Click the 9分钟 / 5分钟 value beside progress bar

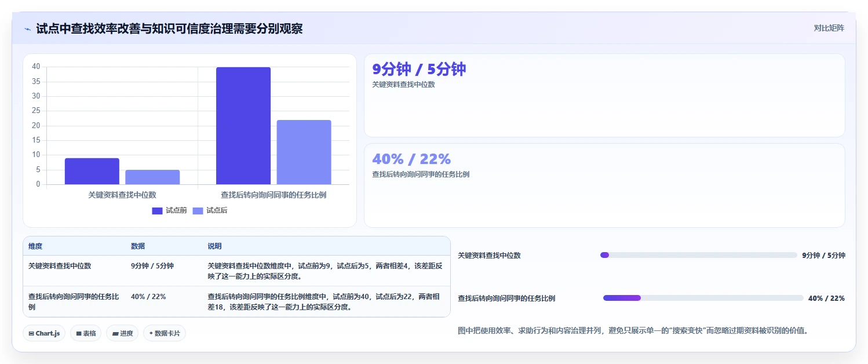[823, 256]
